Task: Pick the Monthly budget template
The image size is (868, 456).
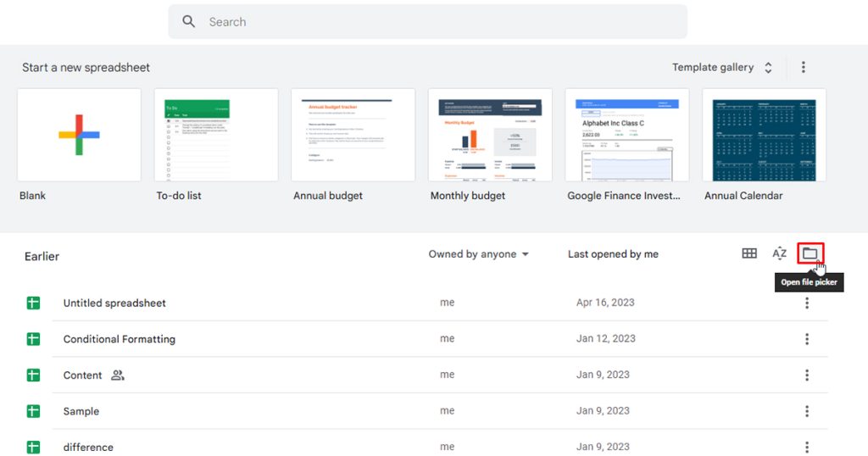Action: point(490,135)
